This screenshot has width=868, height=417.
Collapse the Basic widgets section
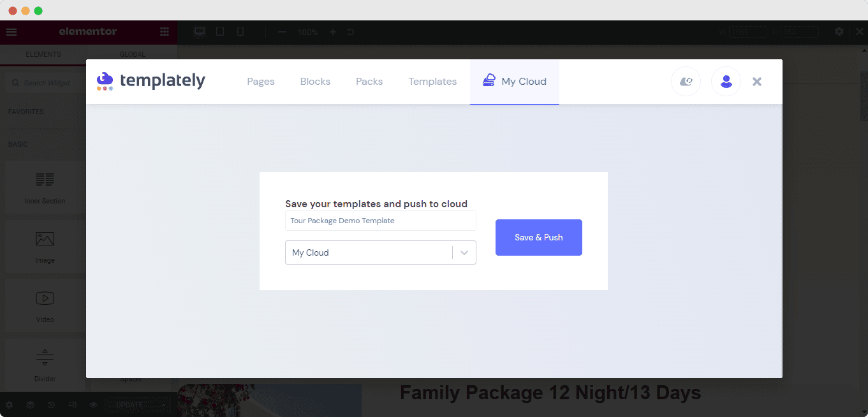tap(18, 144)
